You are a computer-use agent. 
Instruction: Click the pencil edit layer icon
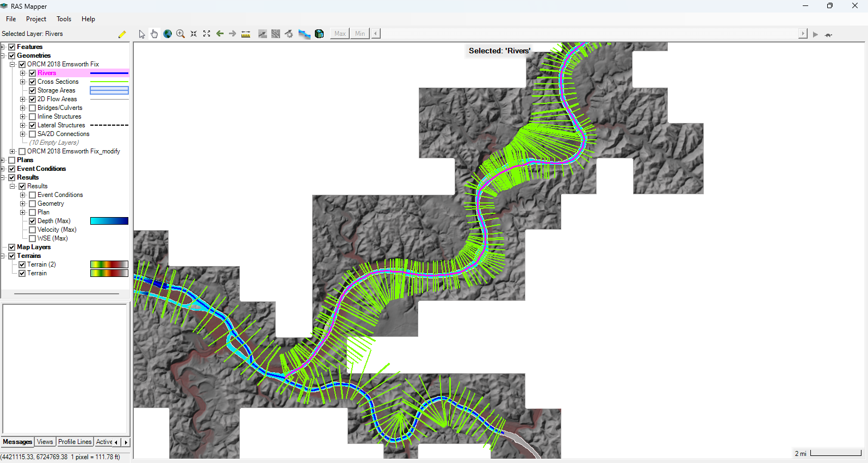122,34
